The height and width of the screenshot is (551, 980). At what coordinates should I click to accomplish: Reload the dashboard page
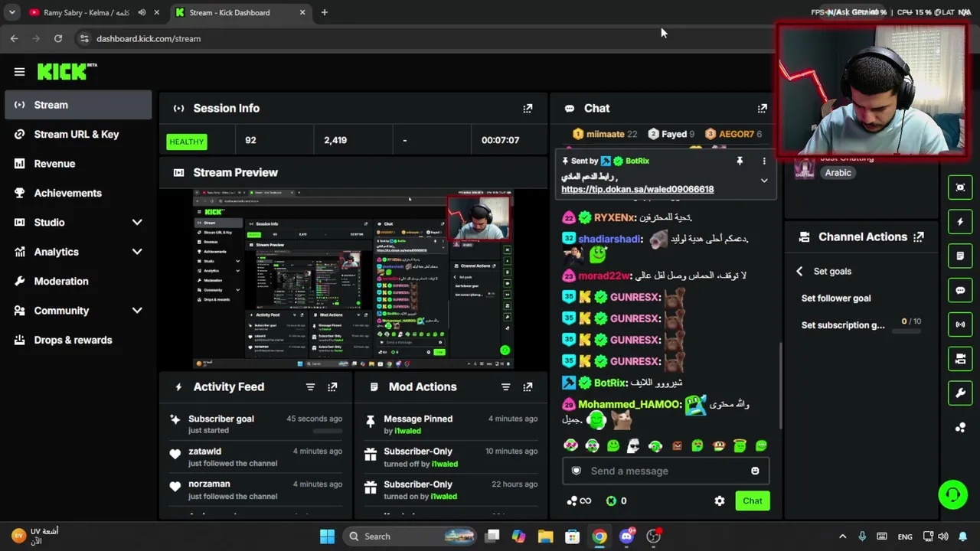(x=58, y=38)
